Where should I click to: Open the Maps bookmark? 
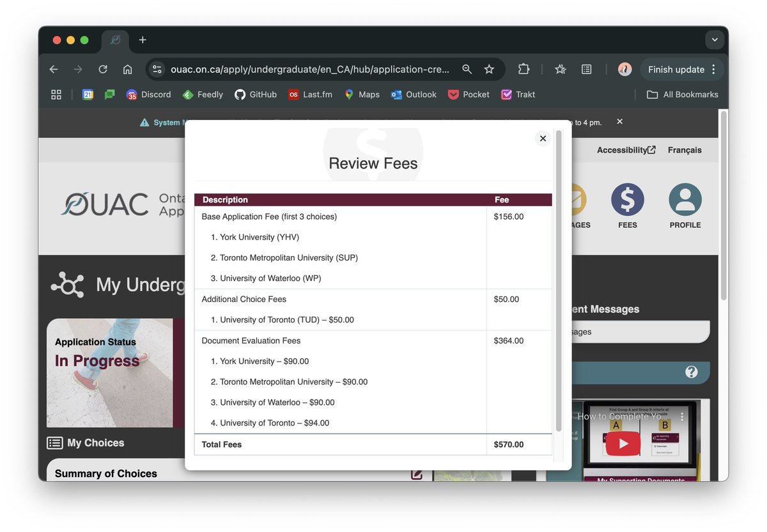pyautogui.click(x=362, y=95)
